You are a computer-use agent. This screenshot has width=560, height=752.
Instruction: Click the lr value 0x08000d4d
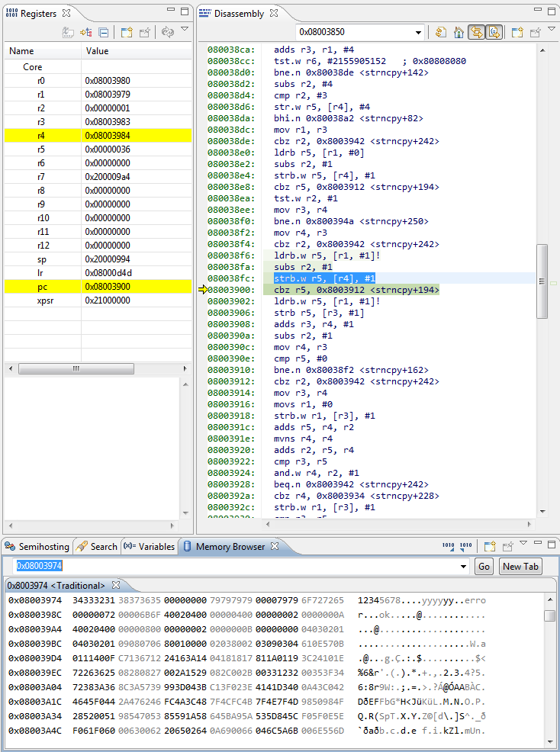108,273
